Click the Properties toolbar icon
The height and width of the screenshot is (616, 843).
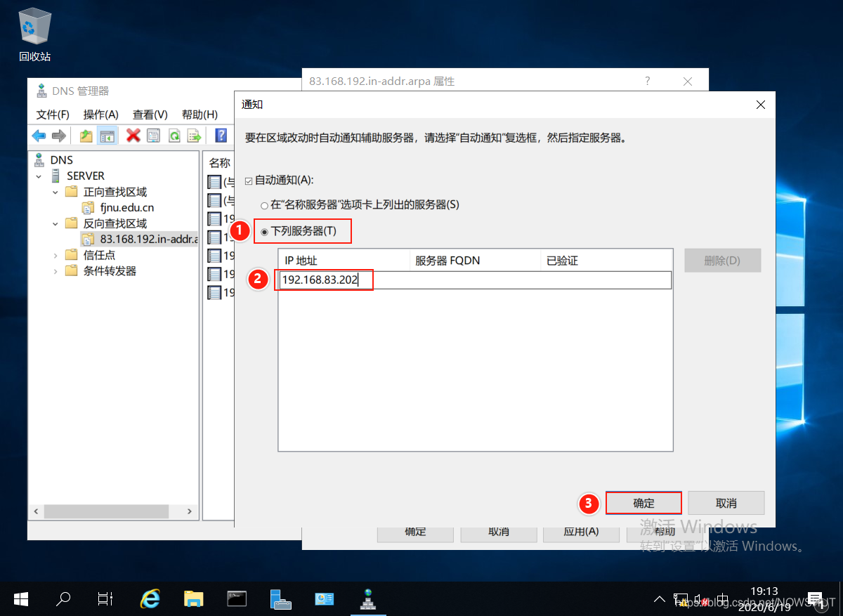(x=155, y=136)
